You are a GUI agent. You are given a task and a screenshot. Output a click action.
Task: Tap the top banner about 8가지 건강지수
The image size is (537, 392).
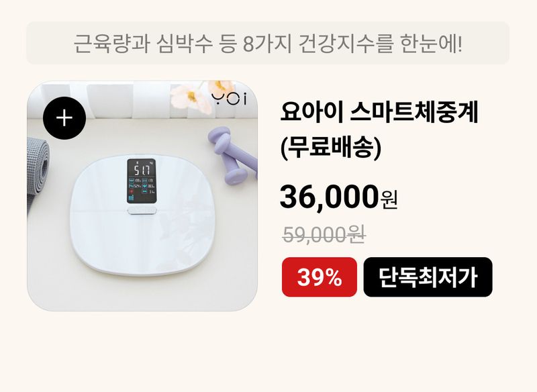[268, 43]
